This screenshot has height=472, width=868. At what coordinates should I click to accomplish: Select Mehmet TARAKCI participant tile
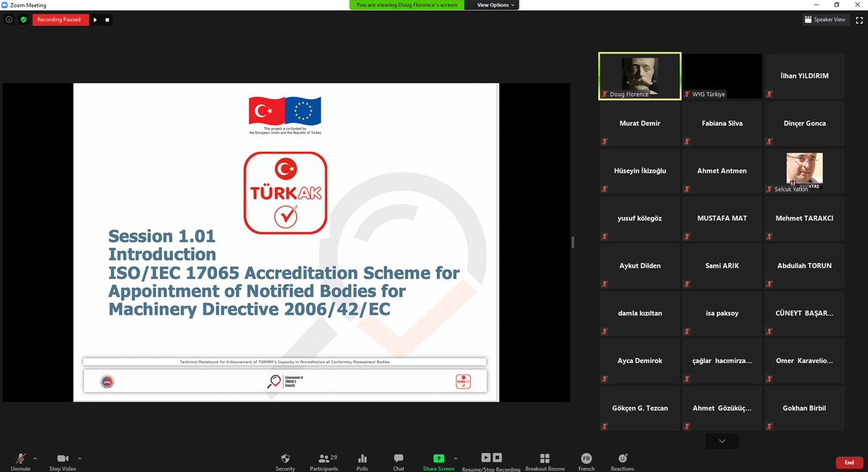pos(804,218)
